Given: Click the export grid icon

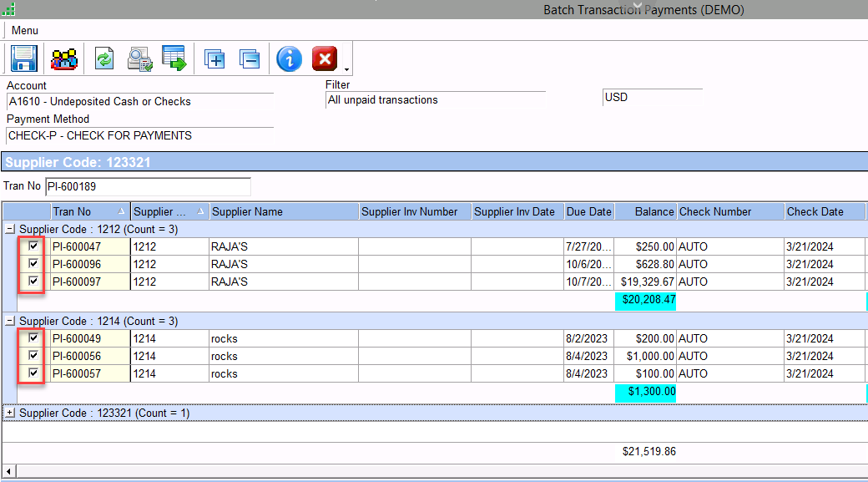Looking at the screenshot, I should click(174, 58).
